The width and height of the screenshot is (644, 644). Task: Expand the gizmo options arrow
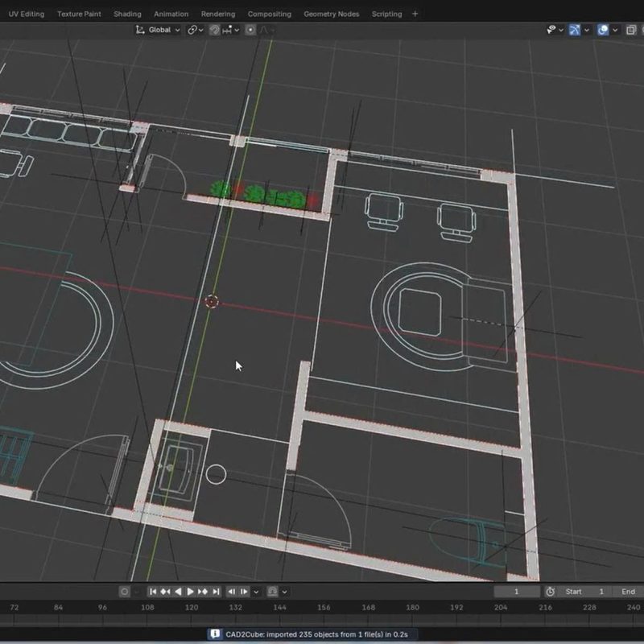click(x=587, y=30)
